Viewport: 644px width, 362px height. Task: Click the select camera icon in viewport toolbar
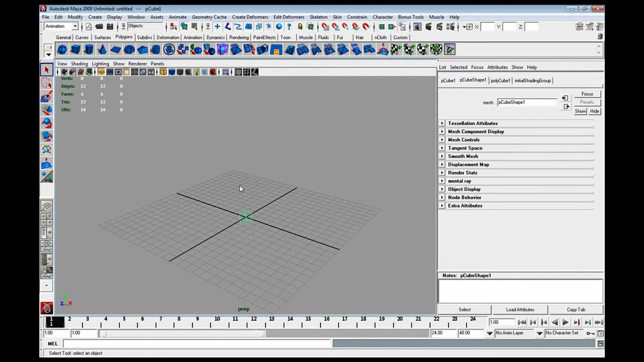(64, 72)
